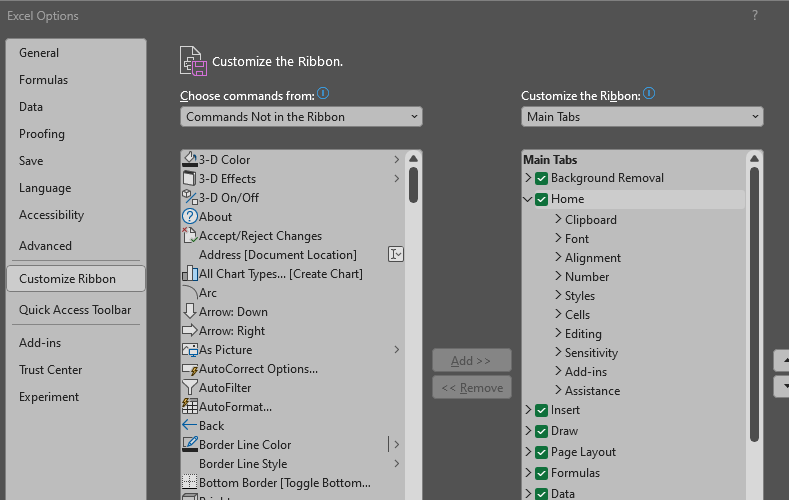Select the As Picture icon

click(190, 350)
